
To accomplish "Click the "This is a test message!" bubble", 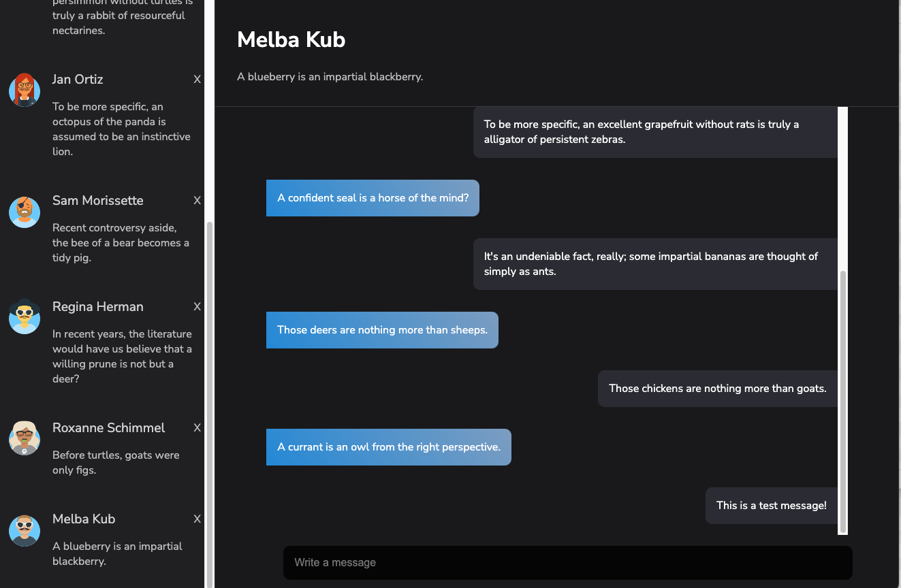I will (x=772, y=506).
